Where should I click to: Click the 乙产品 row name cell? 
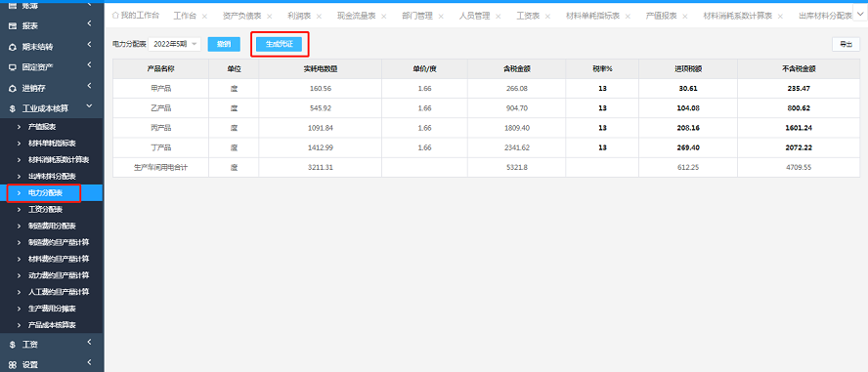click(x=161, y=108)
